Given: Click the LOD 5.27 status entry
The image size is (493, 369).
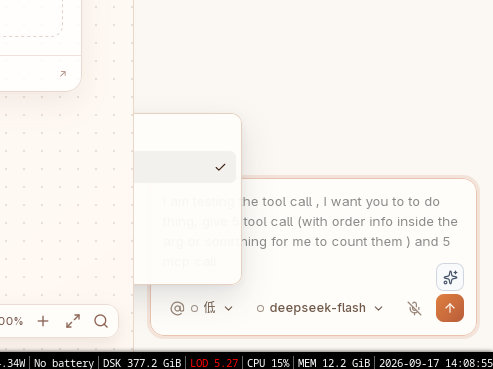Looking at the screenshot, I should 214,363.
